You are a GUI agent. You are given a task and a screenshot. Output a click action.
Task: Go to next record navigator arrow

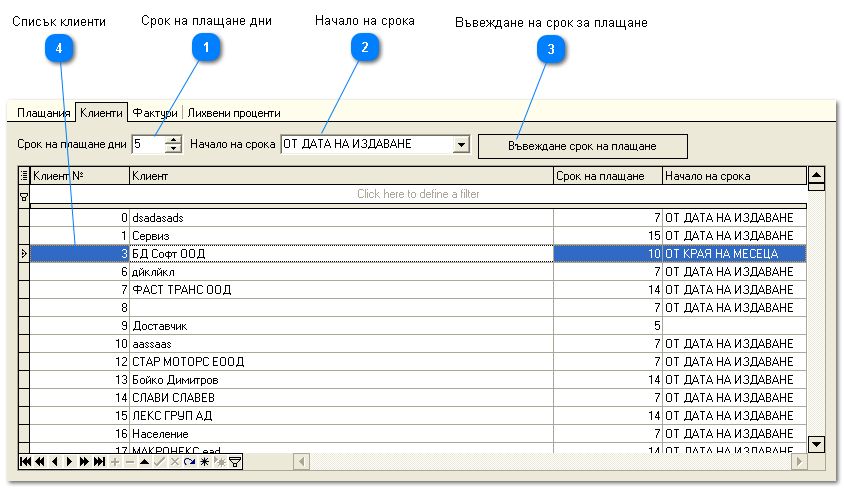coord(69,462)
